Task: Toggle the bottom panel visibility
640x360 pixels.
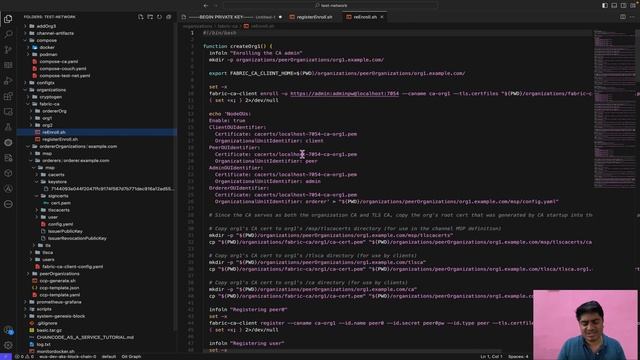Action: click(614, 5)
